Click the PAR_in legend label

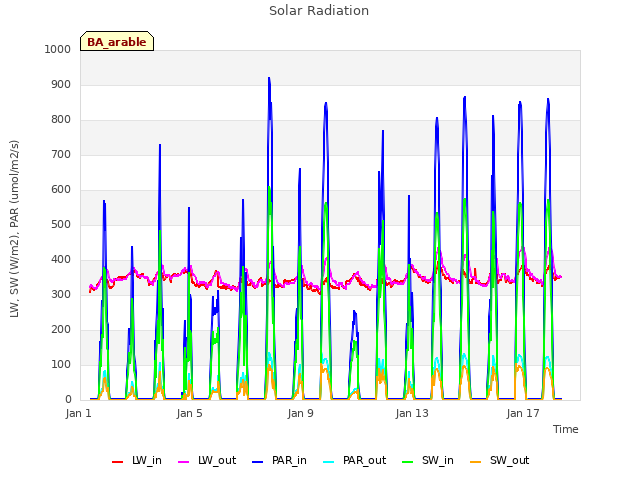pyautogui.click(x=289, y=460)
